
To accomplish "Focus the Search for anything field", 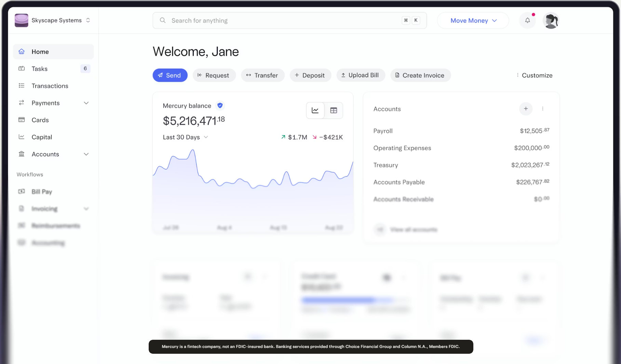I will [284, 21].
